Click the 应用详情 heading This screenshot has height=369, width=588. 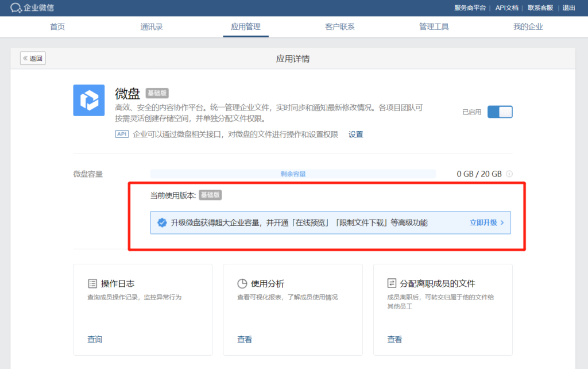pyautogui.click(x=293, y=59)
